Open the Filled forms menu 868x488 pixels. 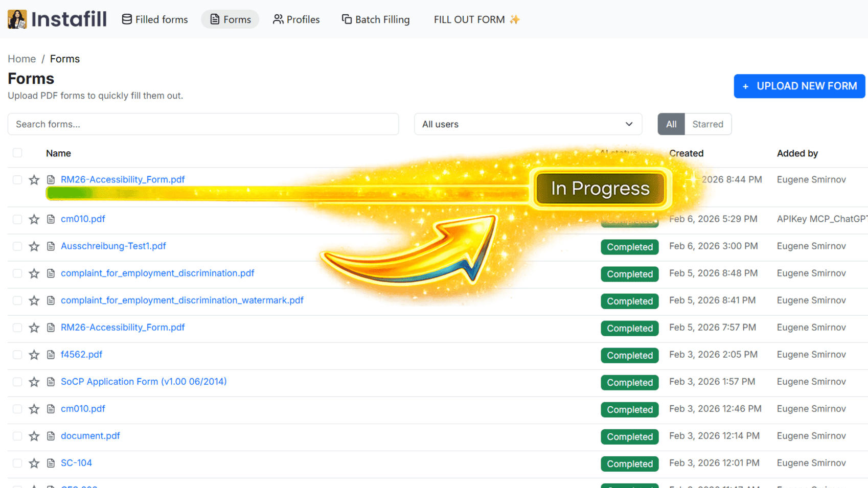pyautogui.click(x=155, y=19)
